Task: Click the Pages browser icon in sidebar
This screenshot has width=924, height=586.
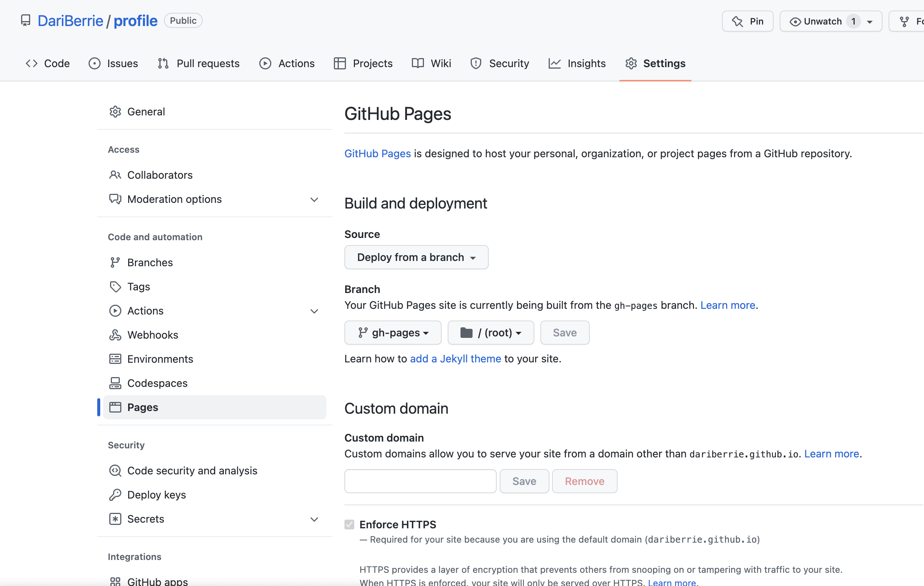Action: coord(115,407)
